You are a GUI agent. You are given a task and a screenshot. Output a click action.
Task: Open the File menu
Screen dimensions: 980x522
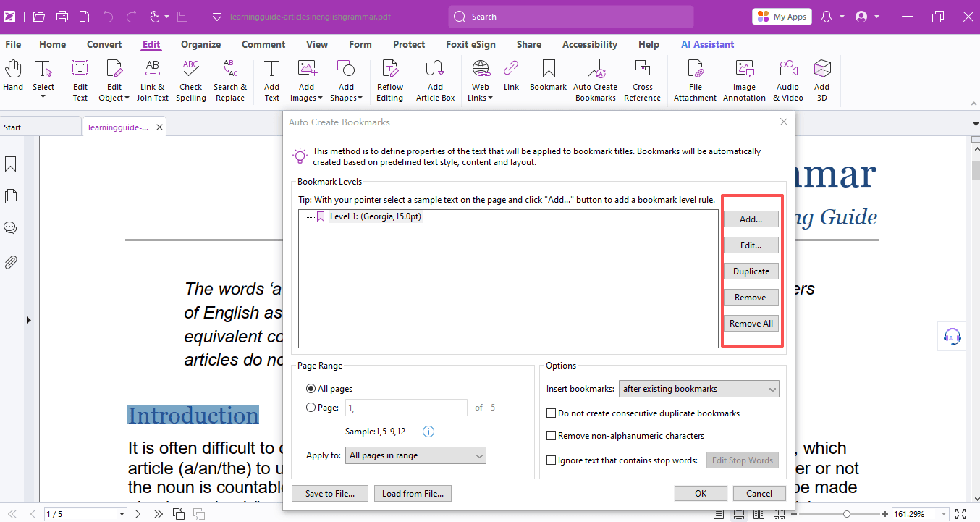pos(13,44)
